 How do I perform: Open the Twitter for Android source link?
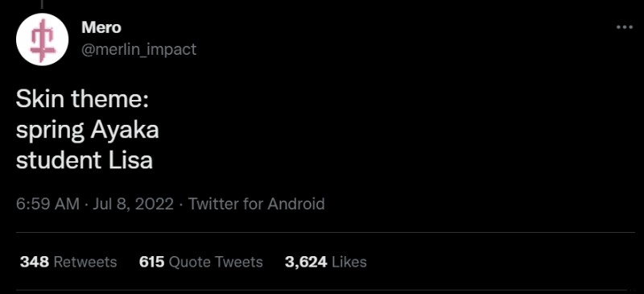pos(256,204)
